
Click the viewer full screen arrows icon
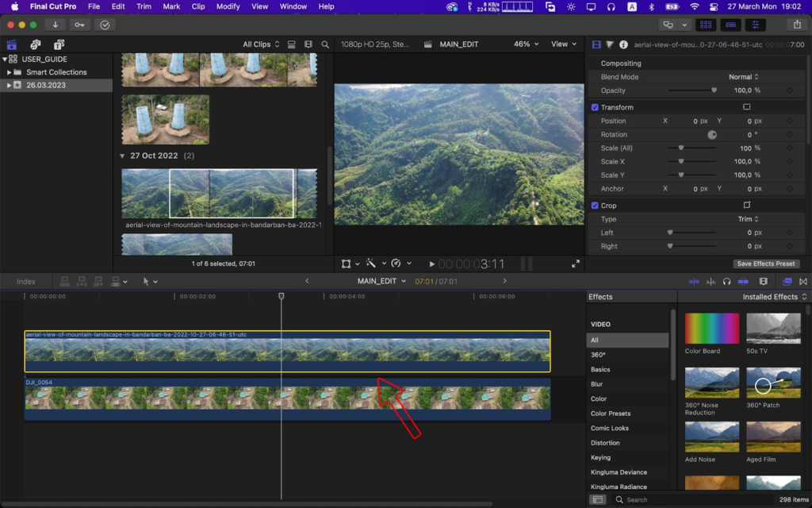(576, 264)
